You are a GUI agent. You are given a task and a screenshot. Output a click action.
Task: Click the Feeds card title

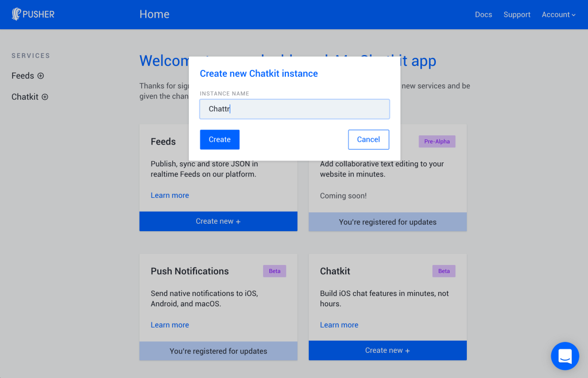(163, 141)
